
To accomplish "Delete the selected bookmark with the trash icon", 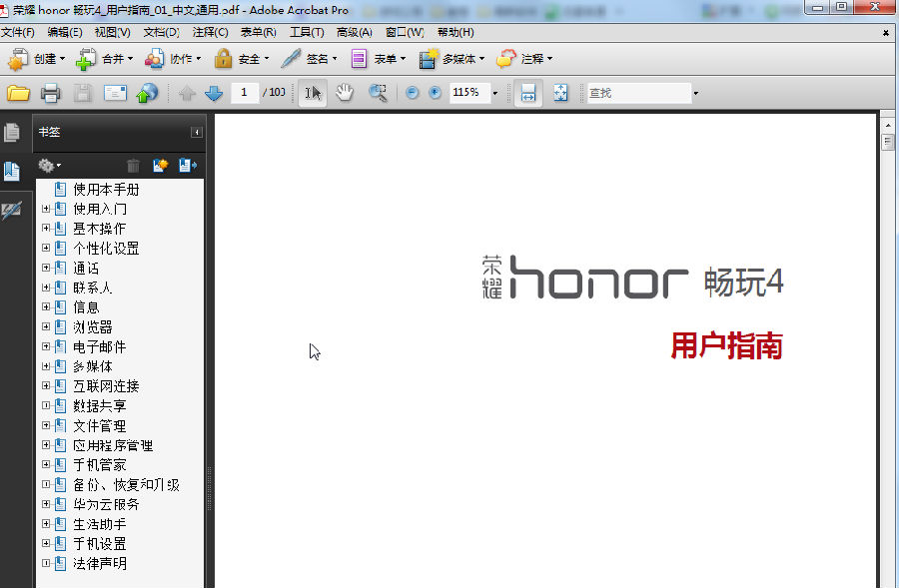I will click(133, 165).
